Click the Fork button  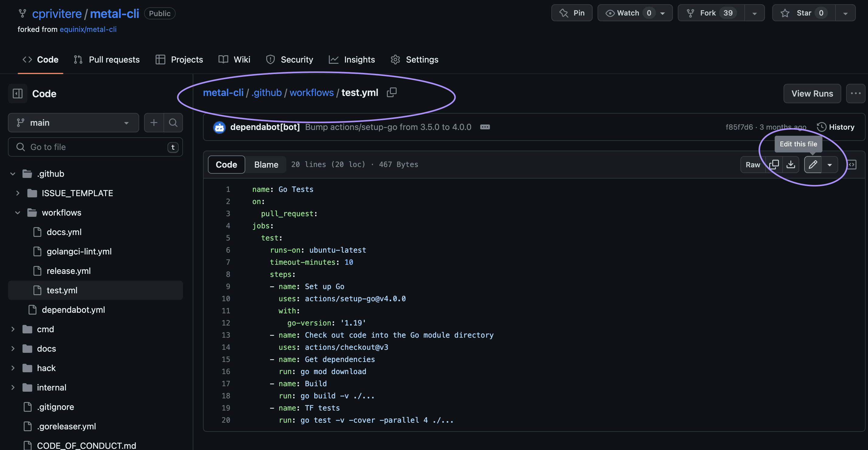click(711, 13)
